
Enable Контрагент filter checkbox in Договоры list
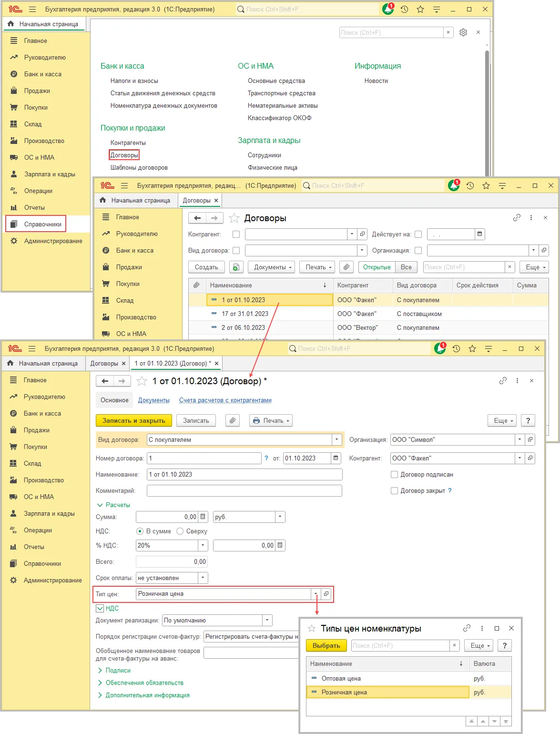click(x=236, y=234)
